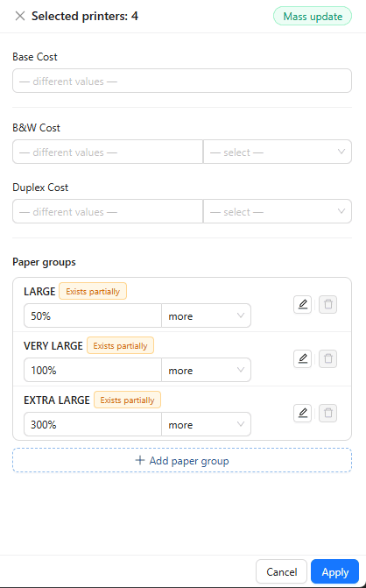
Task: Delete the LARGE paper group
Action: click(x=327, y=304)
